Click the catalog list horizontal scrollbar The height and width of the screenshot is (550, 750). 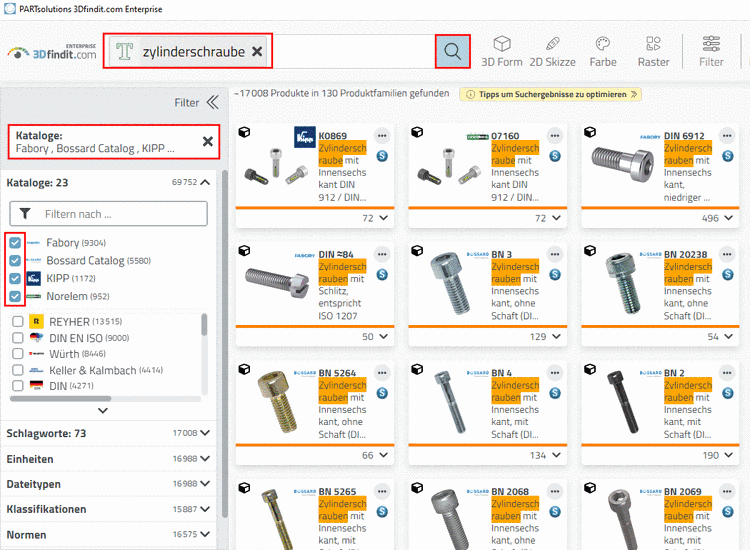pos(60,398)
